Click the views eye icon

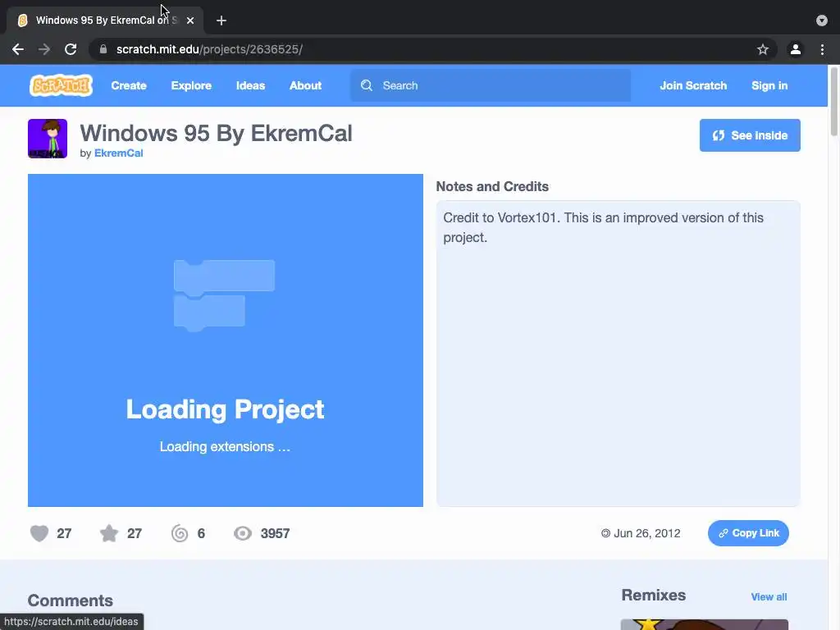(243, 533)
